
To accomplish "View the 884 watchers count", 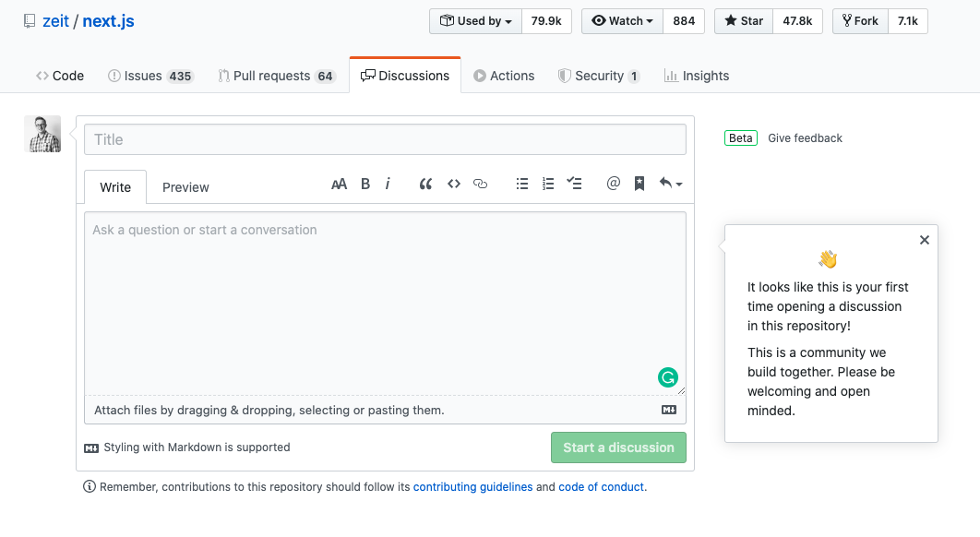I will tap(684, 21).
